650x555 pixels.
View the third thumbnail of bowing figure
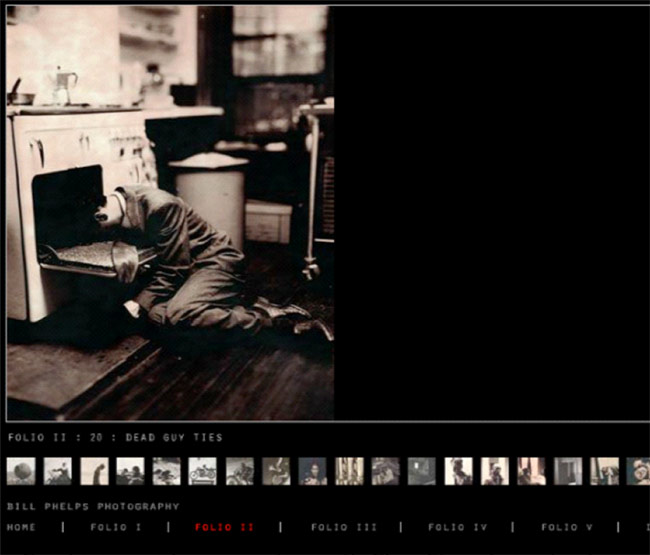[94, 471]
